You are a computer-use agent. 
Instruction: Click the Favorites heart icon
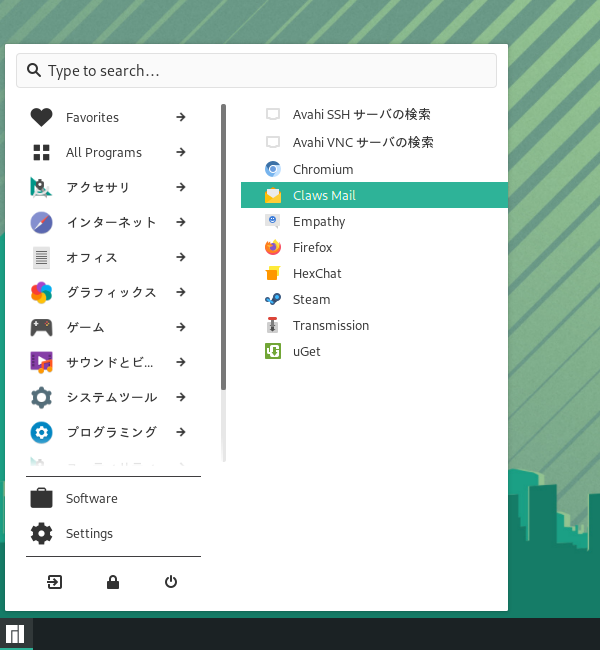[x=41, y=117]
